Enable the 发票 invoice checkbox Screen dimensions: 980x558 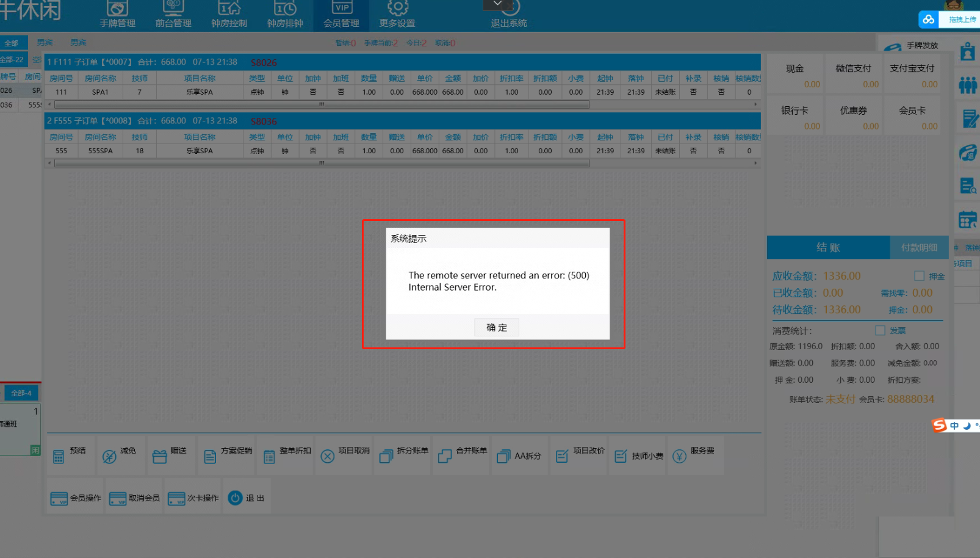pos(880,330)
